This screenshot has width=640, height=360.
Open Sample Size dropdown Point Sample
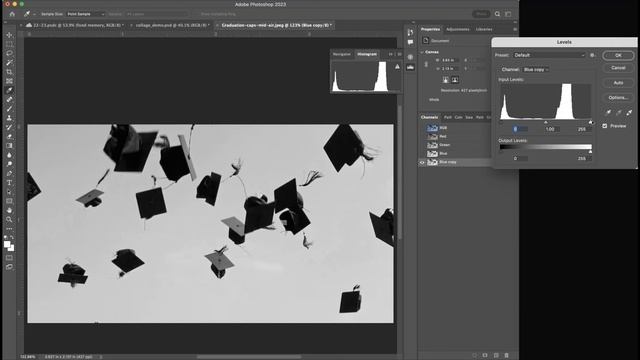click(x=86, y=14)
